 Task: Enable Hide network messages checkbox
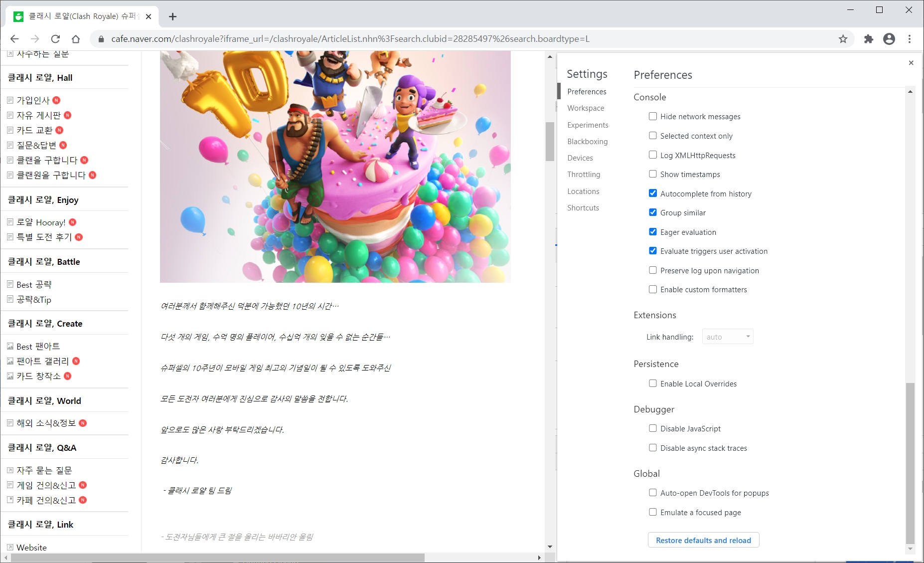653,116
